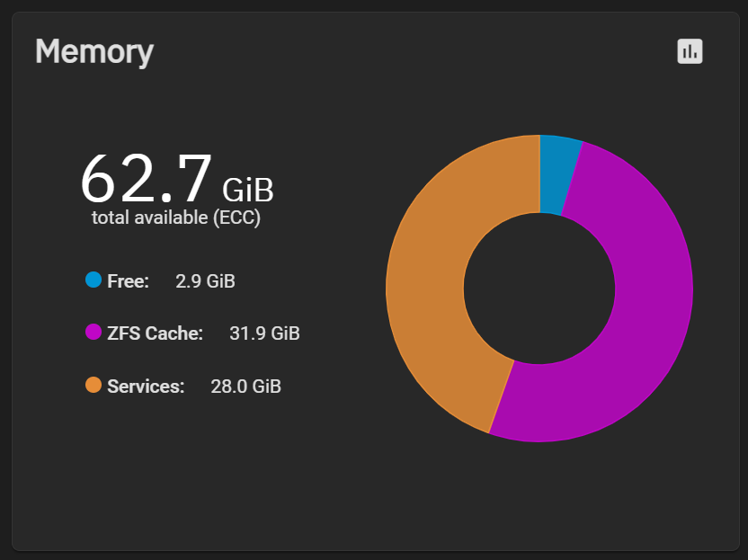
Task: Click the blue Free legend dot
Action: pyautogui.click(x=93, y=280)
